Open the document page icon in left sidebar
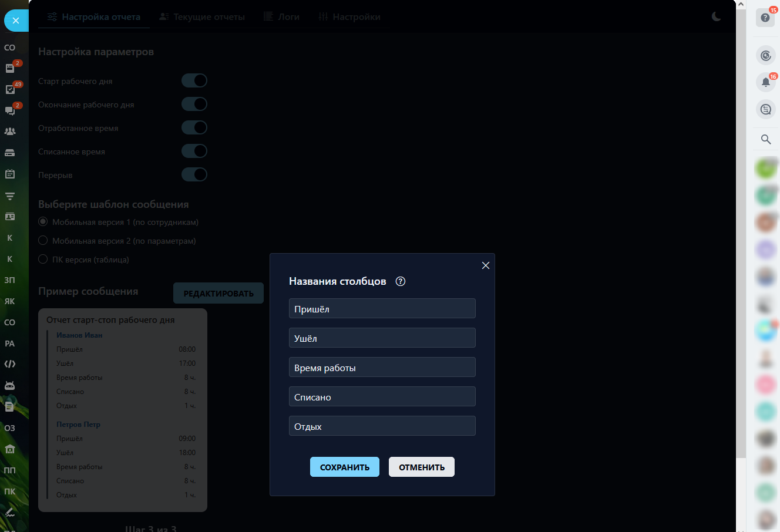The image size is (780, 532). pyautogui.click(x=10, y=406)
